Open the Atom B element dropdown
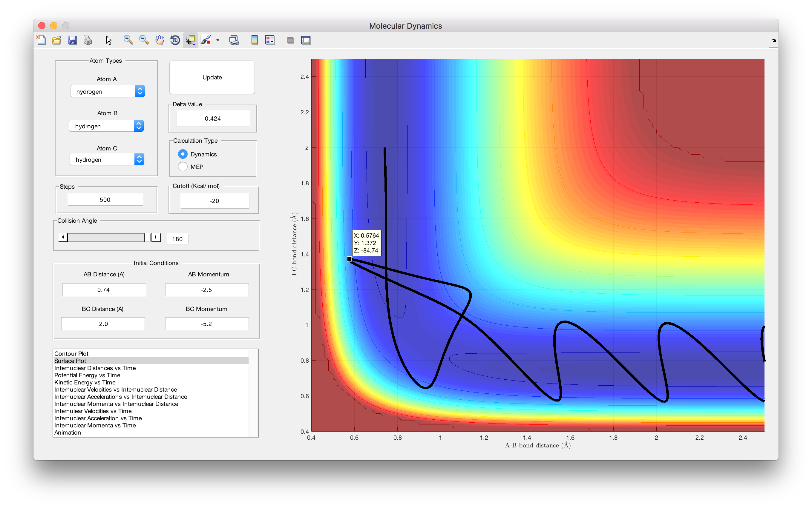The width and height of the screenshot is (812, 508). 106,126
